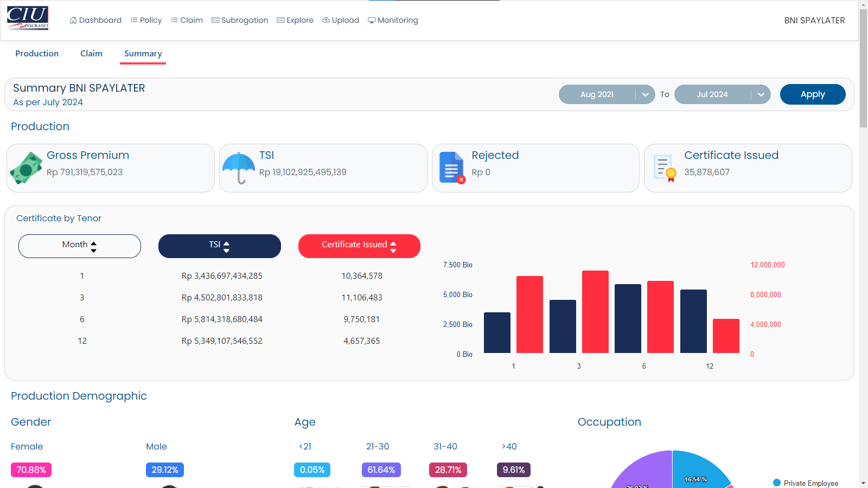Click the red certificate bar for tenor 12
This screenshot has height=488, width=868.
tap(726, 336)
